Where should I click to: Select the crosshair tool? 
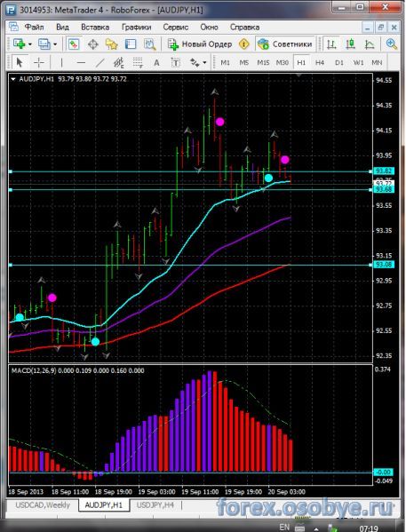click(39, 62)
